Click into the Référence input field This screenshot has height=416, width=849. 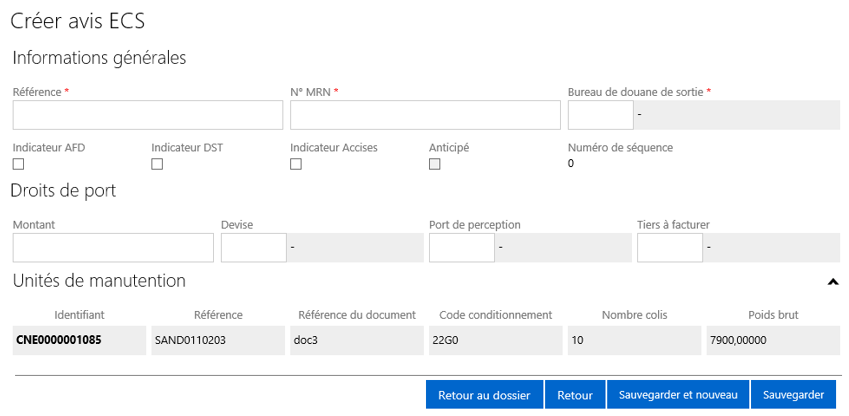pyautogui.click(x=148, y=115)
